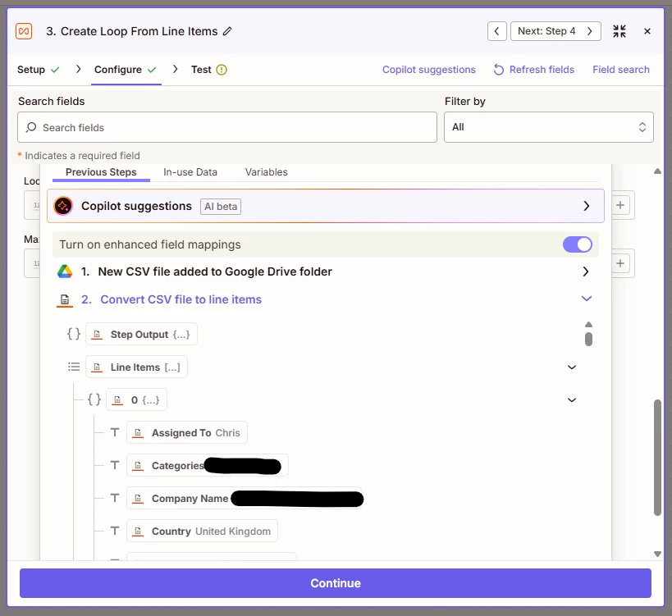Screen dimensions: 672x616
Task: Click the Test warning status icon
Action: click(x=222, y=70)
